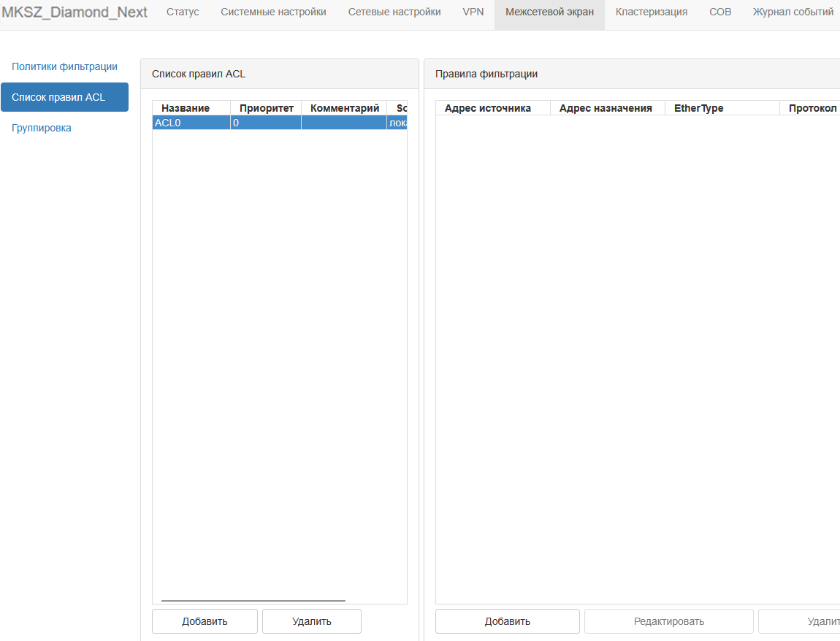This screenshot has width=840, height=641.
Task: Open Журнал событий tab
Action: click(x=793, y=12)
